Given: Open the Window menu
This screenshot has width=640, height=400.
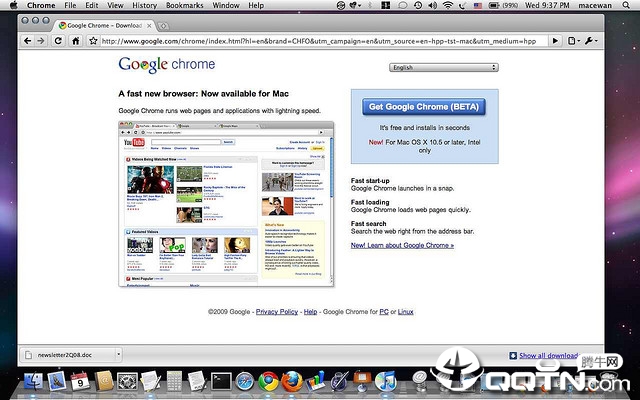Looking at the screenshot, I should pyautogui.click(x=226, y=5).
